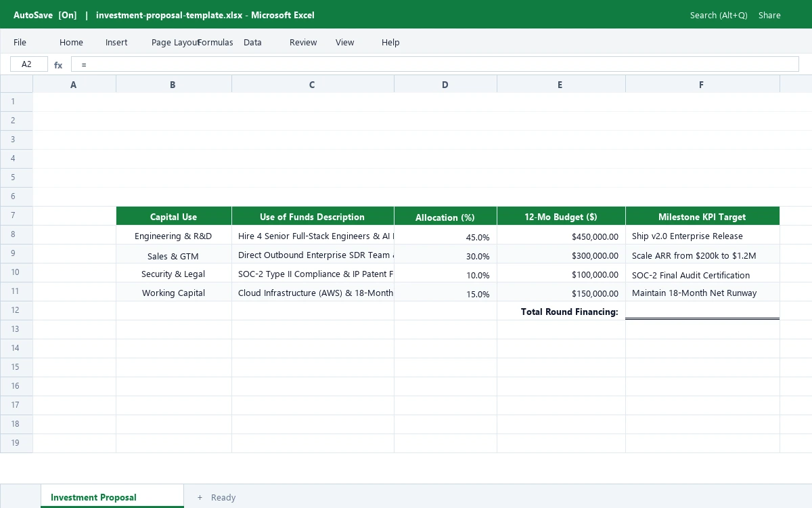This screenshot has width=812, height=508.
Task: Select the 45.0% allocation cell
Action: click(x=445, y=235)
